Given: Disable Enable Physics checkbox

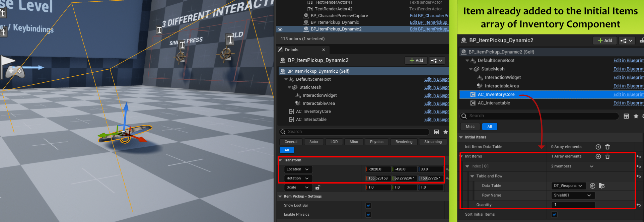Looking at the screenshot, I should click(368, 215).
